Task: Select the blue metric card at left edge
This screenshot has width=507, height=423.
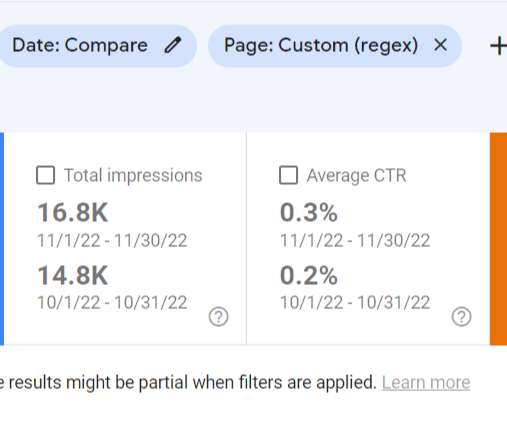Action: (2, 239)
